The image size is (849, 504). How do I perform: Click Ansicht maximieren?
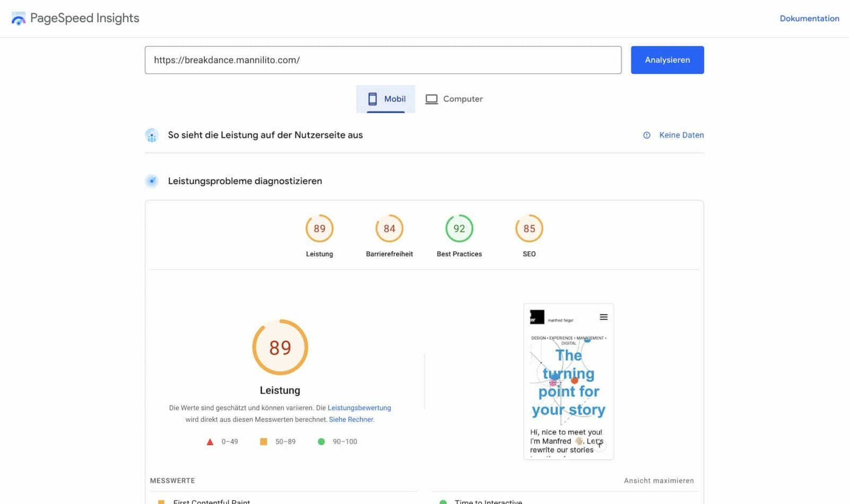pyautogui.click(x=659, y=481)
